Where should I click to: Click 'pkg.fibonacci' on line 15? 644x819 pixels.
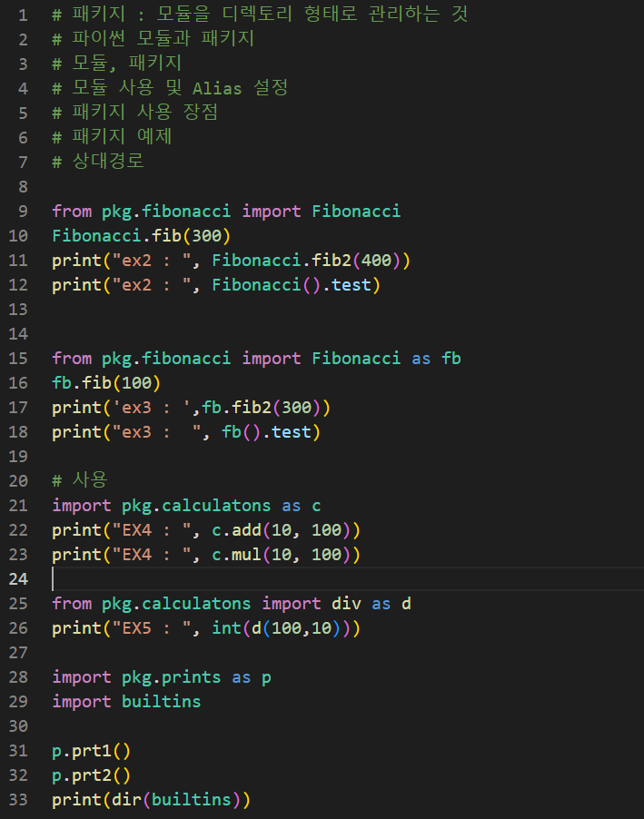pyautogui.click(x=165, y=359)
